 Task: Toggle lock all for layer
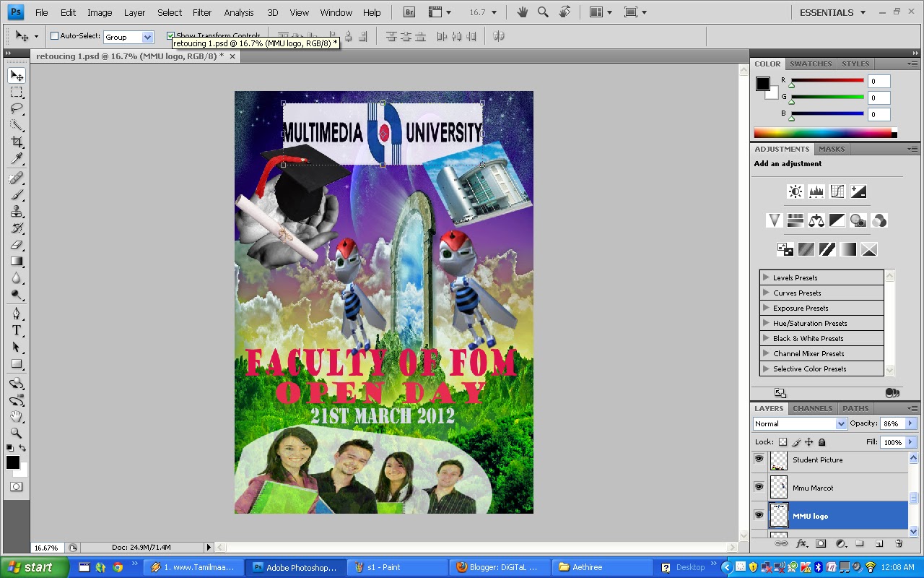821,442
